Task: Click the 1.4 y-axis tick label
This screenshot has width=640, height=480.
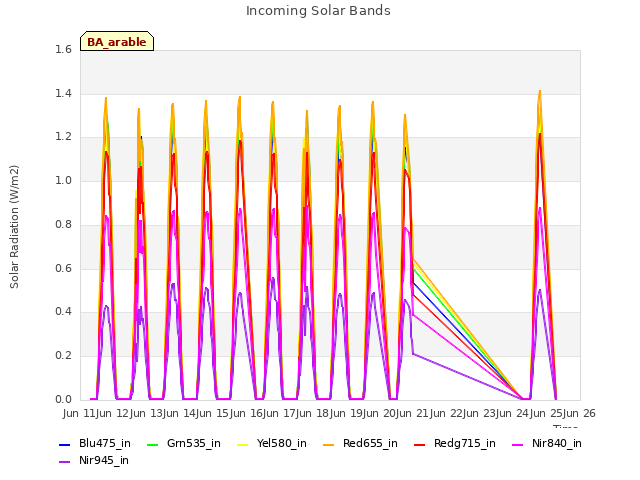Action: point(63,93)
